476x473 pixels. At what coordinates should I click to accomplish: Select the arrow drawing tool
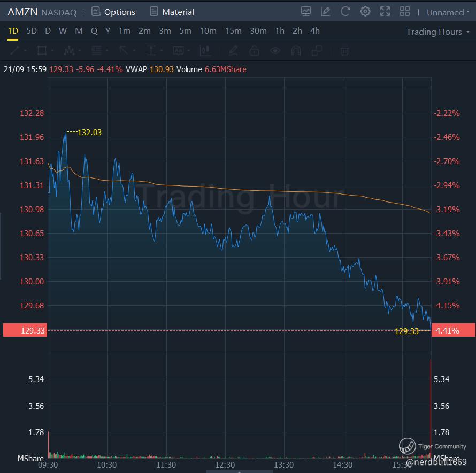[x=124, y=50]
